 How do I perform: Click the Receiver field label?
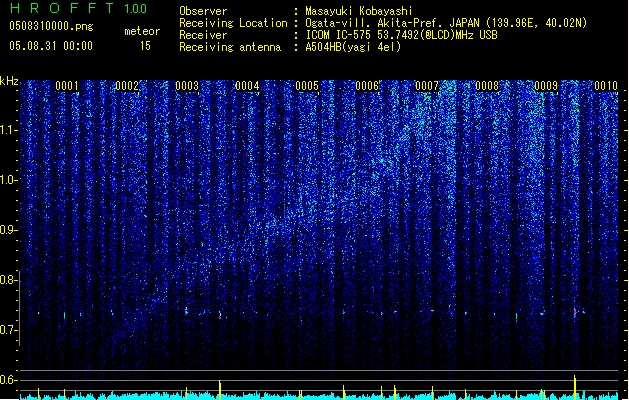tap(203, 35)
